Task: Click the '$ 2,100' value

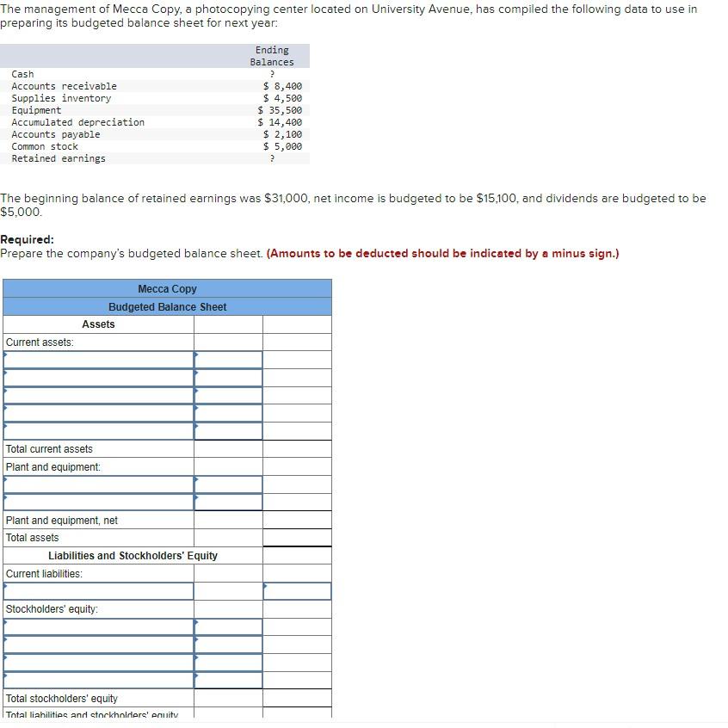Action: 282,134
